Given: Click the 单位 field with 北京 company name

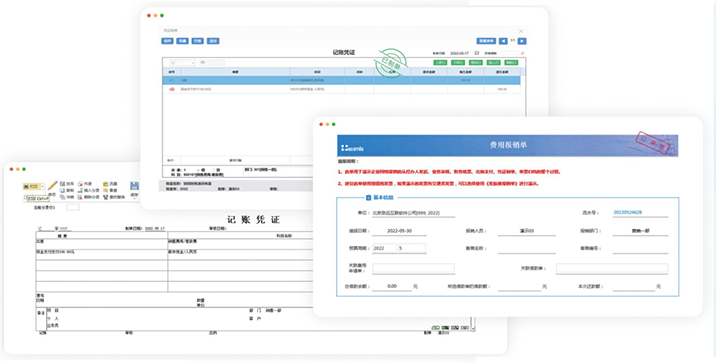Looking at the screenshot, I should pos(413,213).
